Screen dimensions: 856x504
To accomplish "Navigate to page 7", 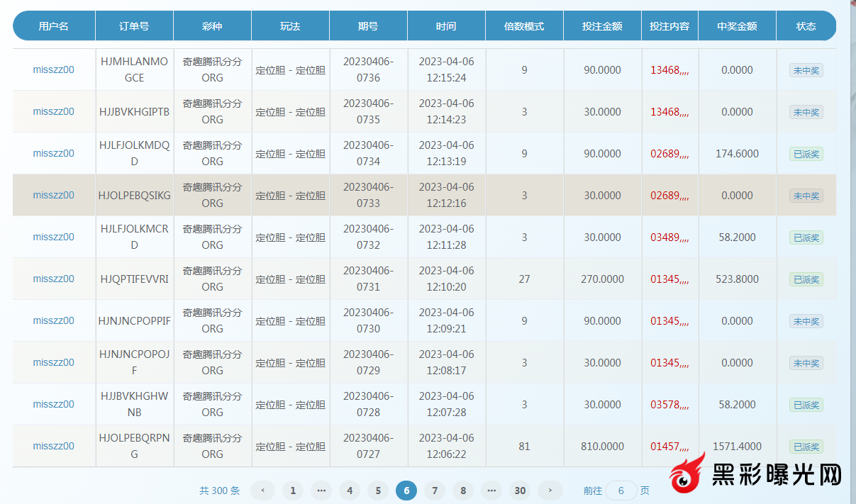I will (x=435, y=491).
